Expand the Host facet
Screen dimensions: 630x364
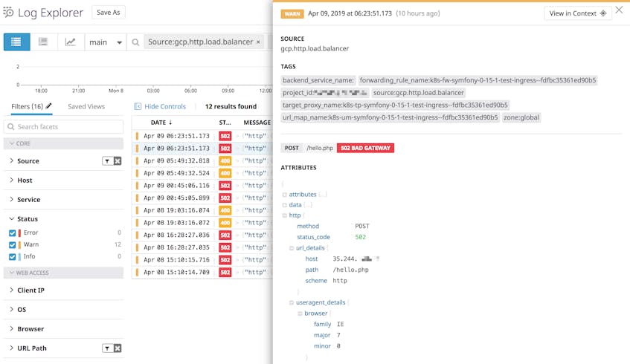11,180
